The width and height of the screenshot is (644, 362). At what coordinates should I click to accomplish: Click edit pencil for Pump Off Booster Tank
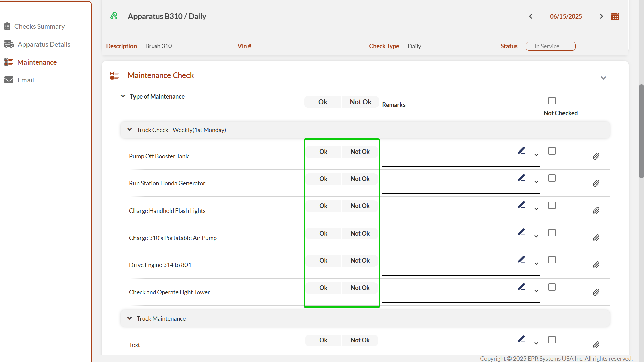pos(521,151)
